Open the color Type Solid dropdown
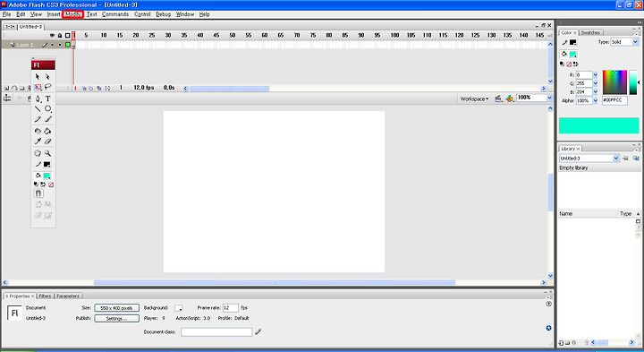This screenshot has height=352, width=644. 635,42
